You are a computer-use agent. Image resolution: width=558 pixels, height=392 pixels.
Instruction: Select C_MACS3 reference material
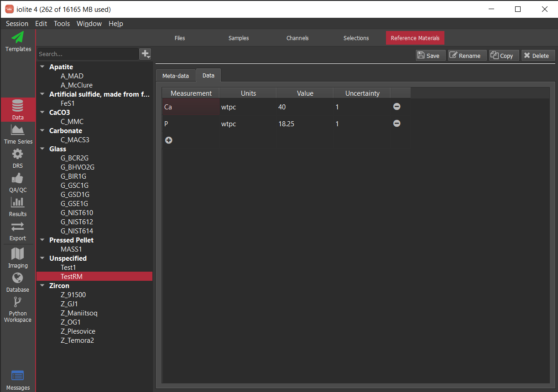pyautogui.click(x=75, y=140)
